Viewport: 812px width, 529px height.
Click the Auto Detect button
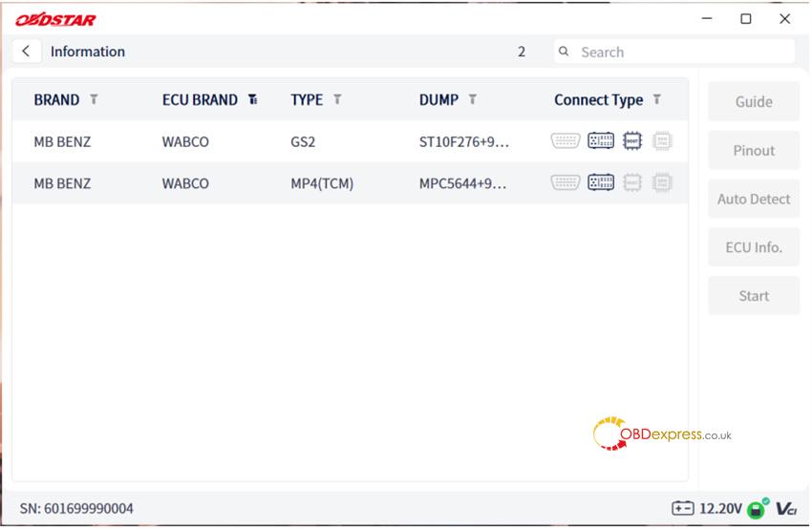click(x=754, y=199)
